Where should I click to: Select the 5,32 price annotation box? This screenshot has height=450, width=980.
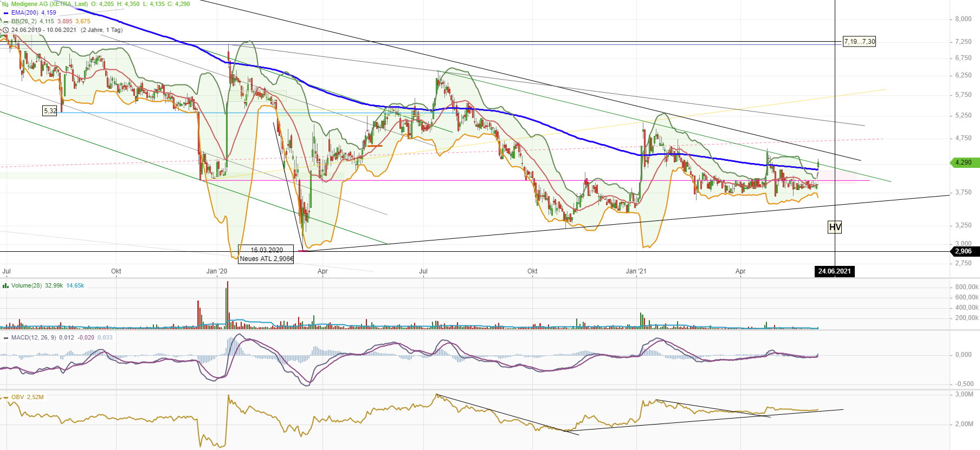pos(50,110)
